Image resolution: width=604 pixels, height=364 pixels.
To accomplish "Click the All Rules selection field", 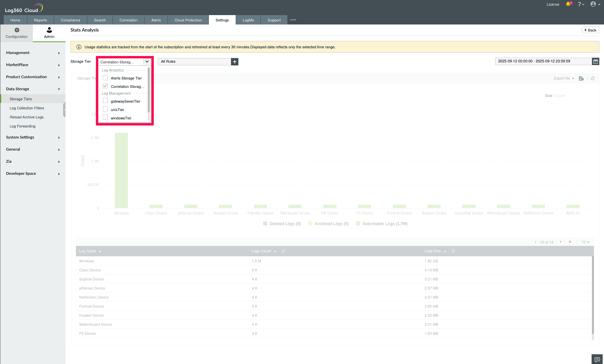I will point(195,62).
